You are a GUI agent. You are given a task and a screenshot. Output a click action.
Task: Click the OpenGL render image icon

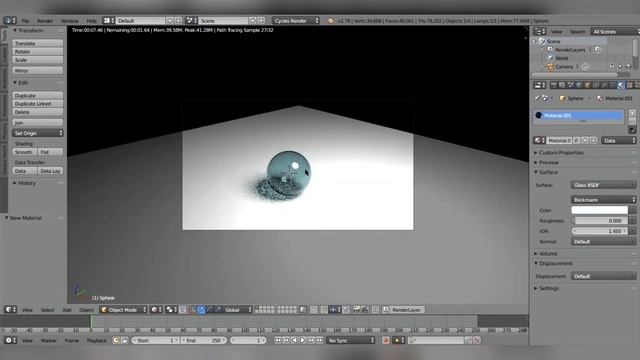coord(356,310)
